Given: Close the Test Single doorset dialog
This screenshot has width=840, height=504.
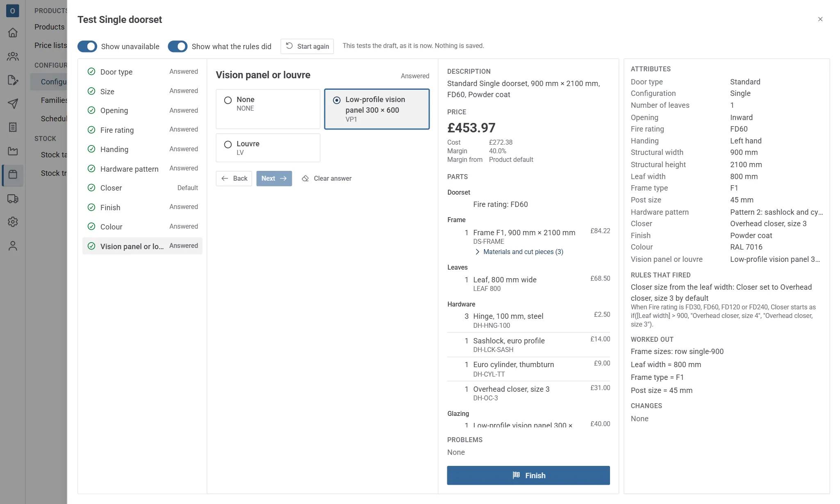Looking at the screenshot, I should pos(820,19).
